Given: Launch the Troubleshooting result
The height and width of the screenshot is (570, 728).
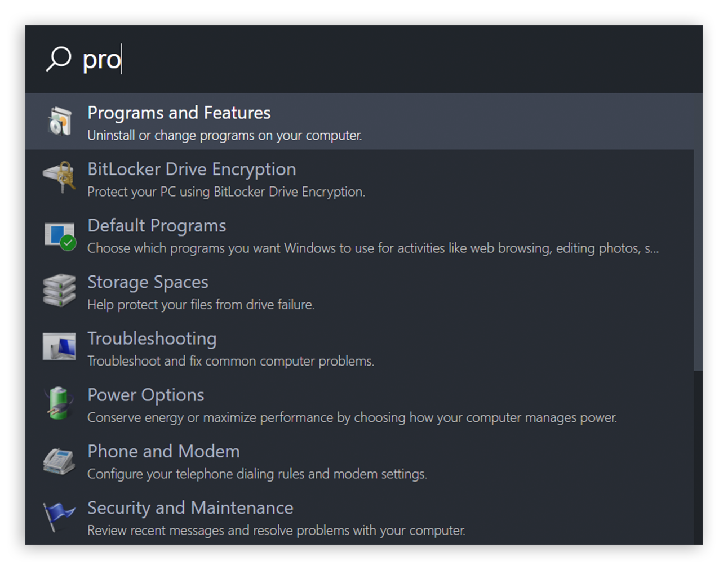Looking at the screenshot, I should pyautogui.click(x=359, y=347).
